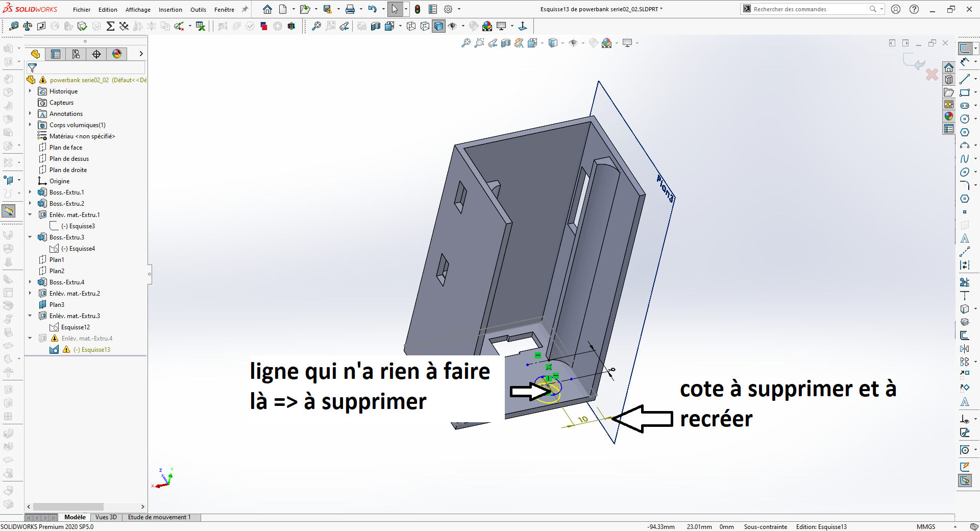
Task: Collapse the Enlèv. mat.-Extru.3 feature node
Action: coord(30,316)
